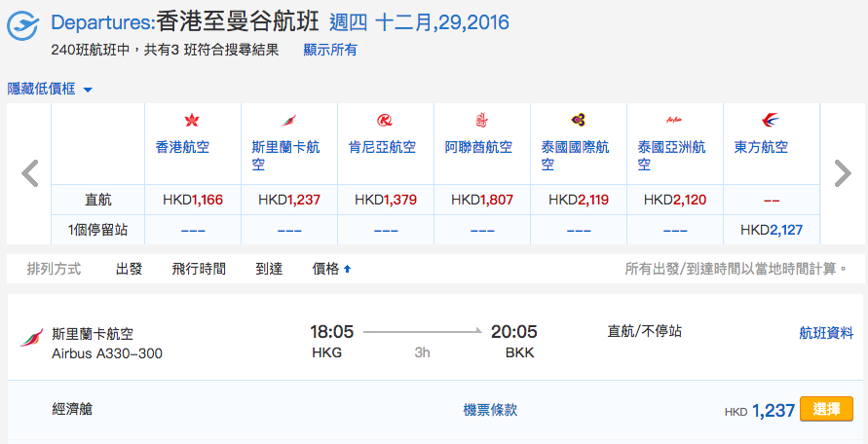Screen dimensions: 868x444
Task: Open 香港航空 airline link
Action: point(182,147)
